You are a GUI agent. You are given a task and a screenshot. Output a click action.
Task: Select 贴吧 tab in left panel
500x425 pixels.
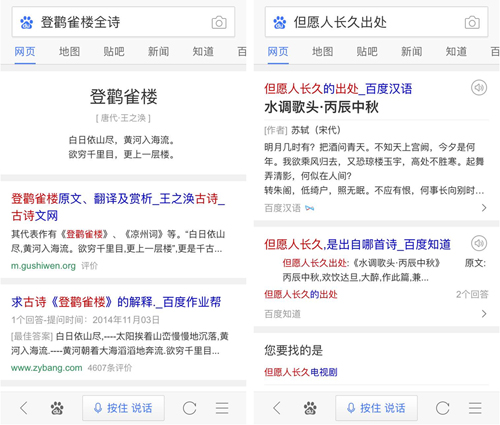114,52
